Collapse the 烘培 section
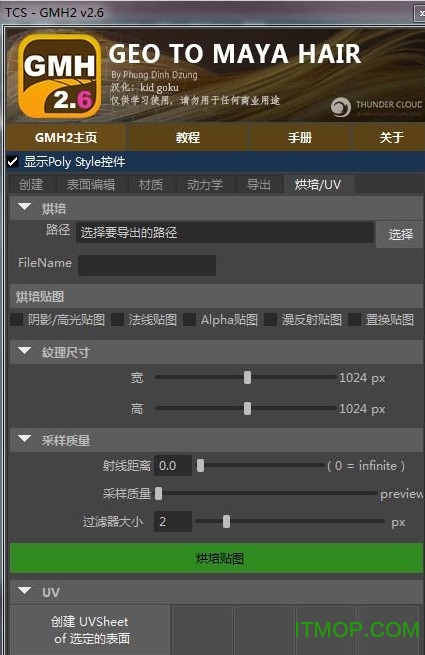Screen dimensions: 425x655 (x=25, y=208)
